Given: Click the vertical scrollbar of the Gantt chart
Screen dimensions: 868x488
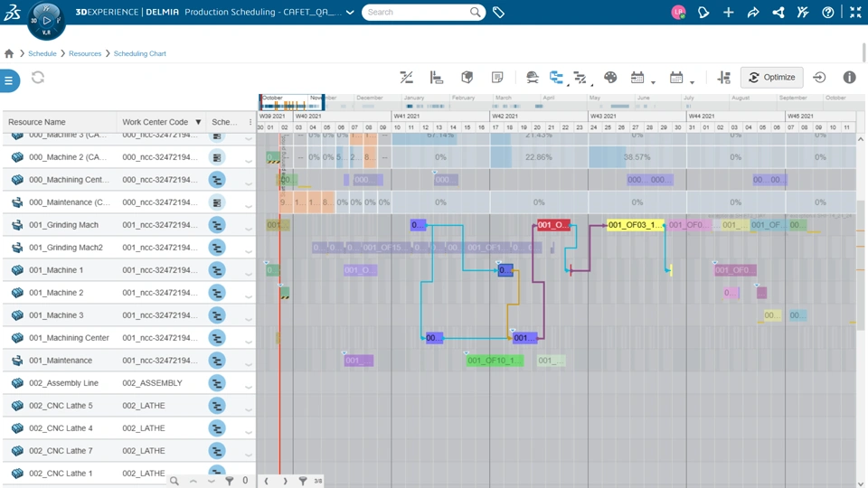Looking at the screenshot, I should [x=860, y=266].
